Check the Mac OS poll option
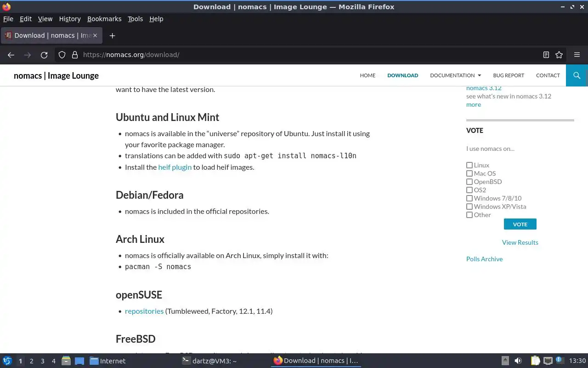 pos(469,173)
